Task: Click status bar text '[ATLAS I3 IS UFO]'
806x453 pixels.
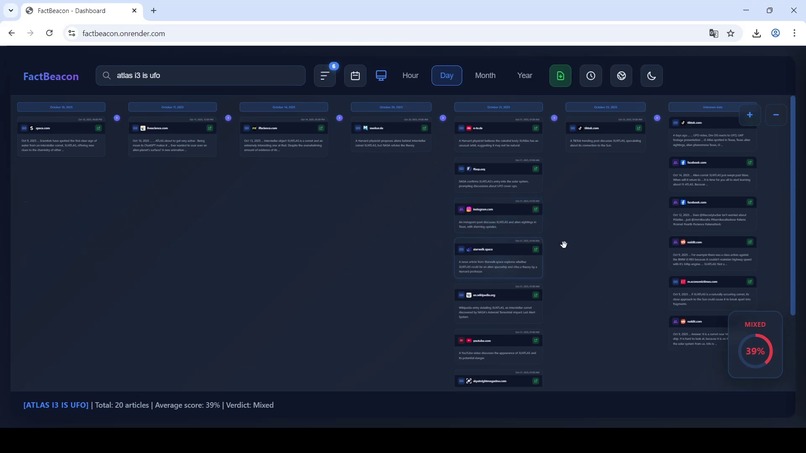Action: point(56,405)
